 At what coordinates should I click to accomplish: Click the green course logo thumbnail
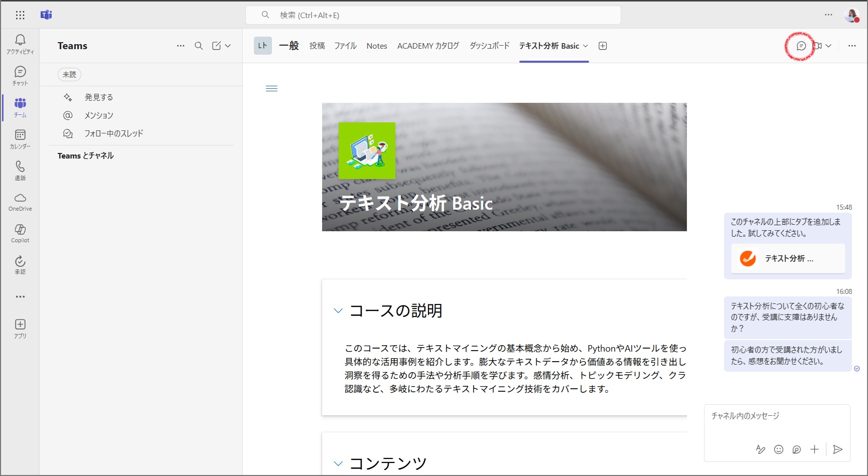pos(367,150)
